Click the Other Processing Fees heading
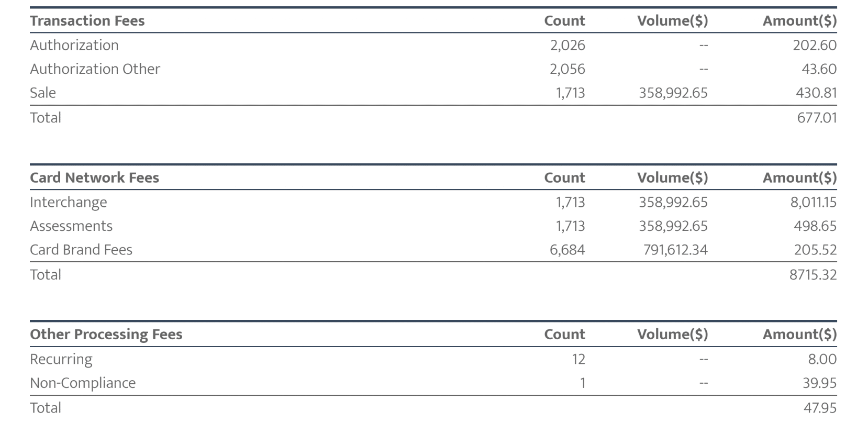 pyautogui.click(x=106, y=334)
